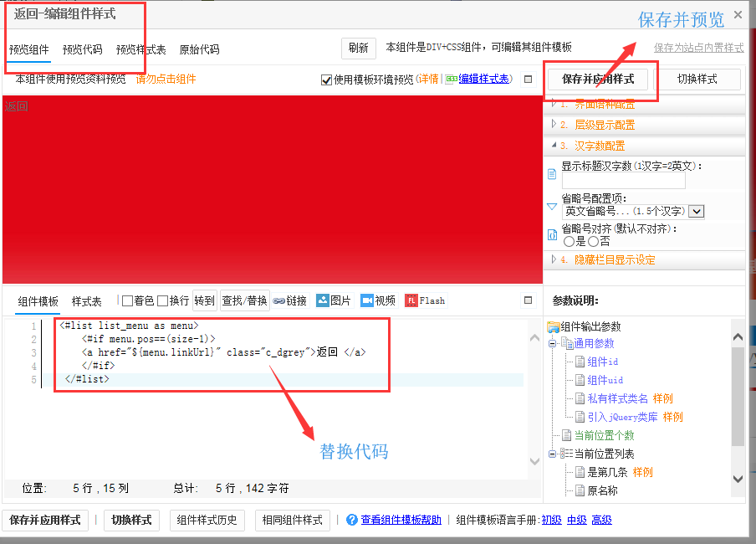Toggle 使用模板环境预览 checkbox

[327, 80]
